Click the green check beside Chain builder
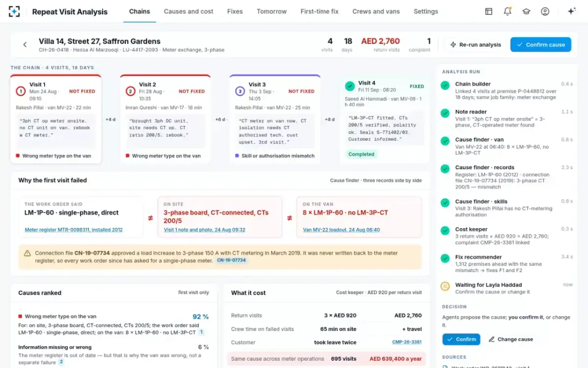The image size is (588, 368). point(445,85)
